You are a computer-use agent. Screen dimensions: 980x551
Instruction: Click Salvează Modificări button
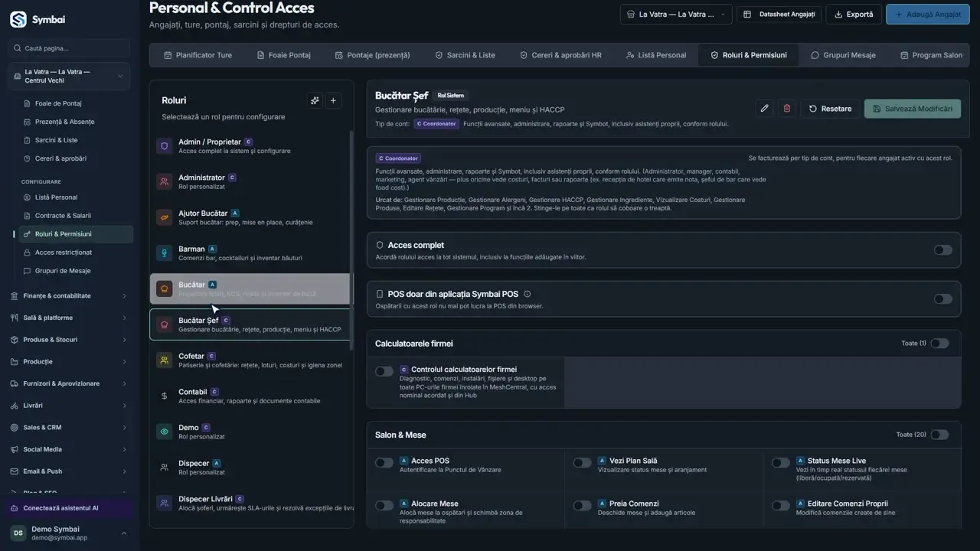(913, 109)
